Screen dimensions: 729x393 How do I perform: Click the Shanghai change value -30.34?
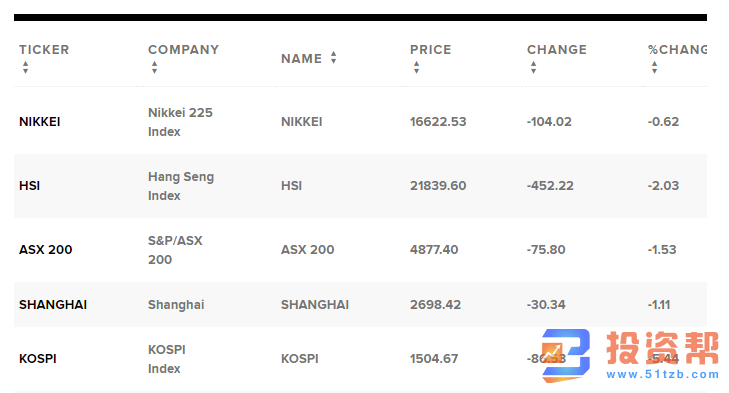[546, 305]
